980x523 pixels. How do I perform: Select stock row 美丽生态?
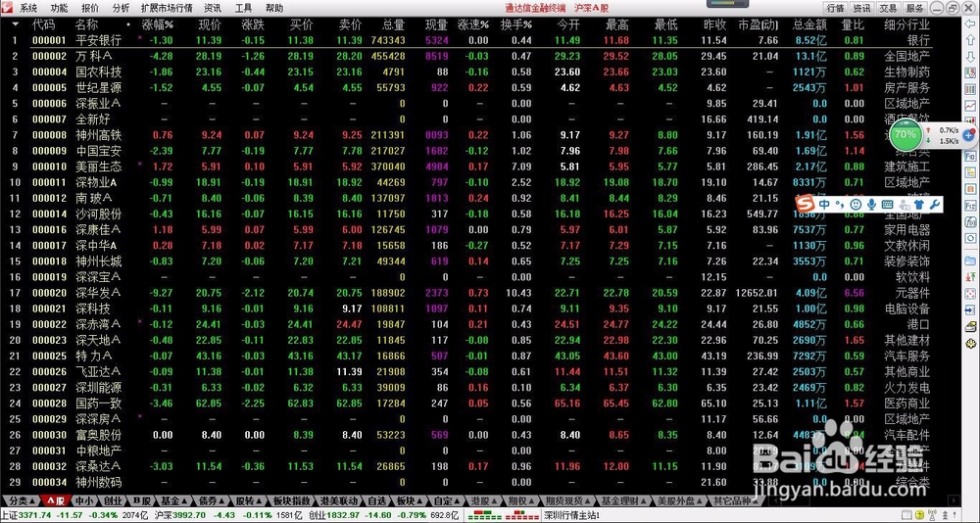[465, 166]
